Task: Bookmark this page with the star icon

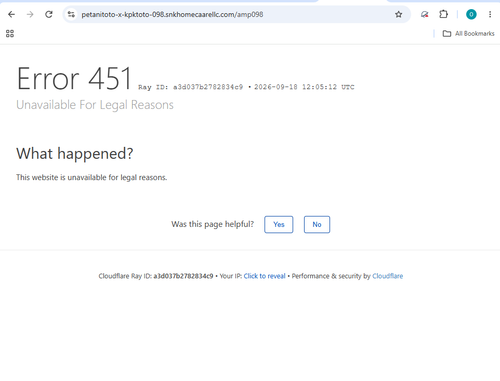Action: [398, 14]
